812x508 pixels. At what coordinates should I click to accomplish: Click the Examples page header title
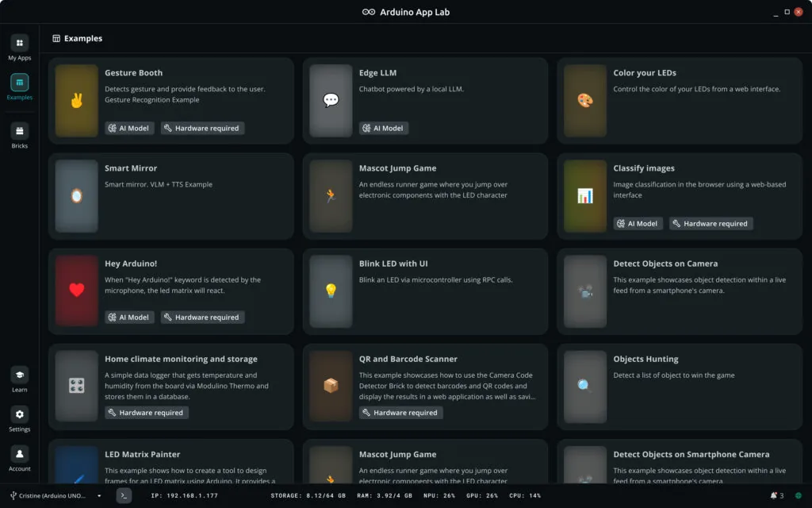(x=82, y=38)
